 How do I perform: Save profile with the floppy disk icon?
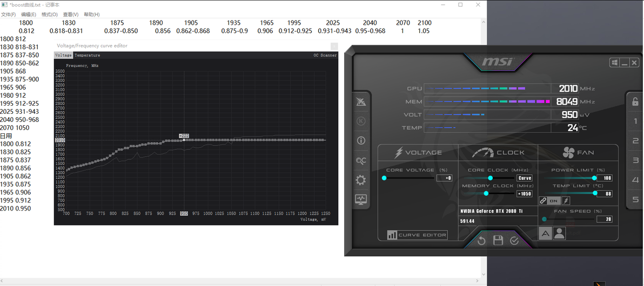pos(498,241)
